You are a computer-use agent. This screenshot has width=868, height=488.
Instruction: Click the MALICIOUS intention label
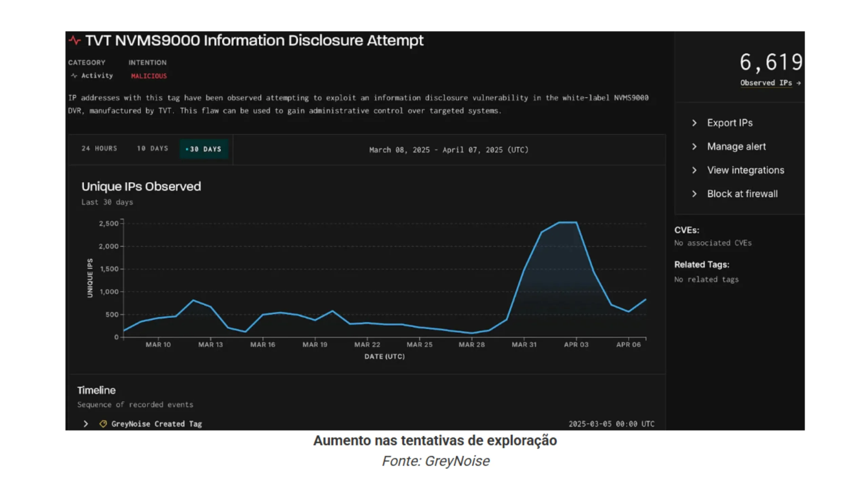149,76
